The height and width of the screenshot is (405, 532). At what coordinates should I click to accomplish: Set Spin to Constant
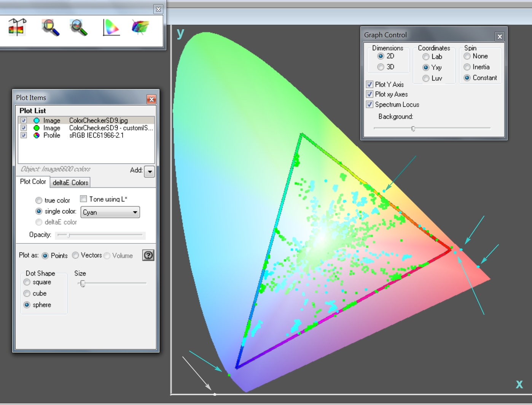tap(467, 78)
